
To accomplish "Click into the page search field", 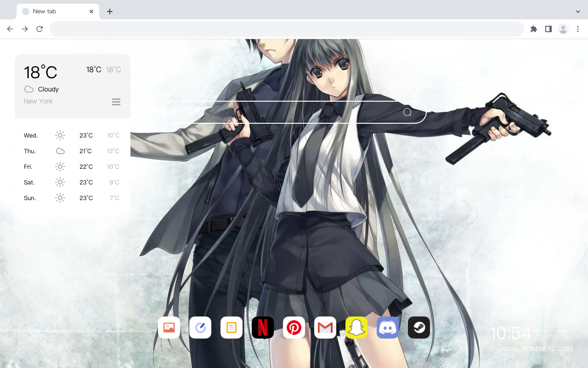I will click(294, 112).
